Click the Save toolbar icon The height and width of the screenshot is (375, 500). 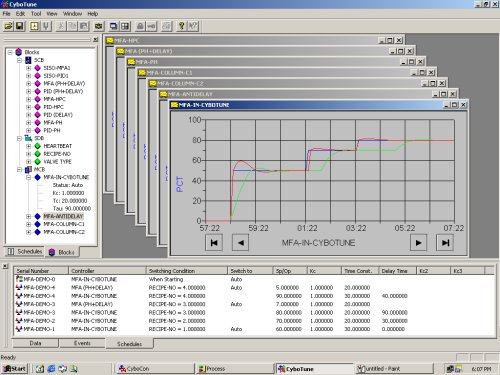click(19, 26)
